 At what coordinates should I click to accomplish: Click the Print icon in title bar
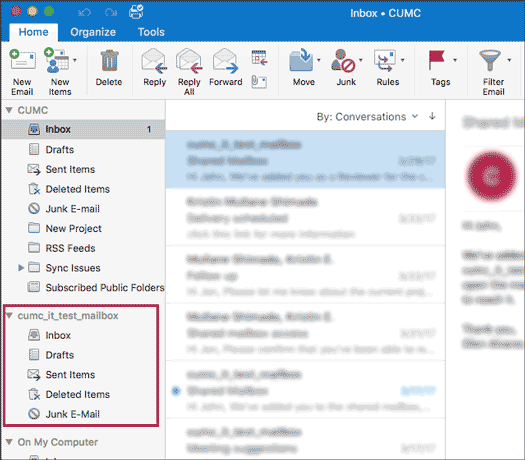(136, 12)
